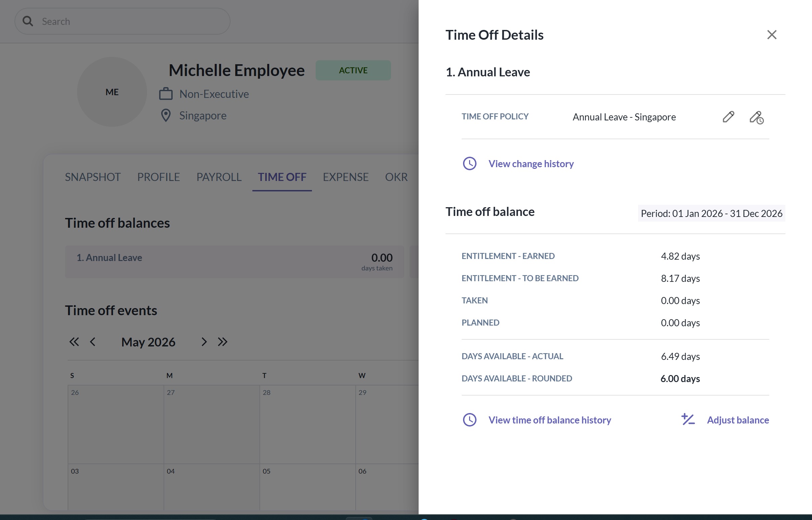Image resolution: width=812 pixels, height=520 pixels.
Task: Click the briefcase icon next to Non-Executive
Action: [166, 94]
